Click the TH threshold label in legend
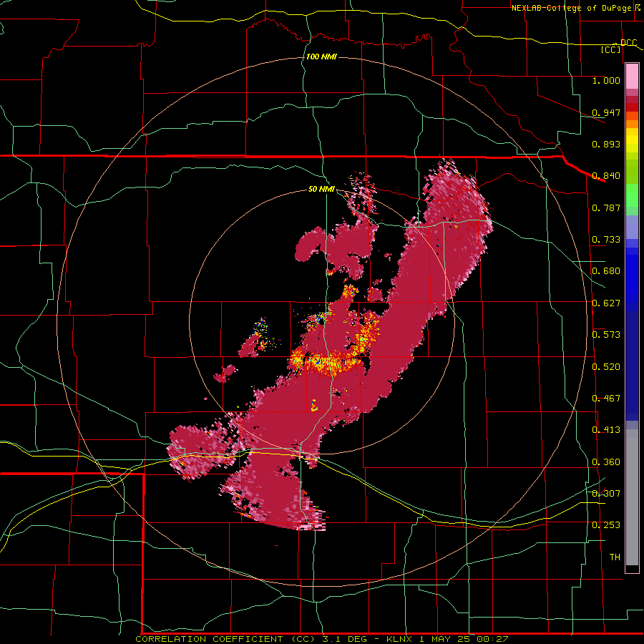This screenshot has height=644, width=644. point(615,557)
